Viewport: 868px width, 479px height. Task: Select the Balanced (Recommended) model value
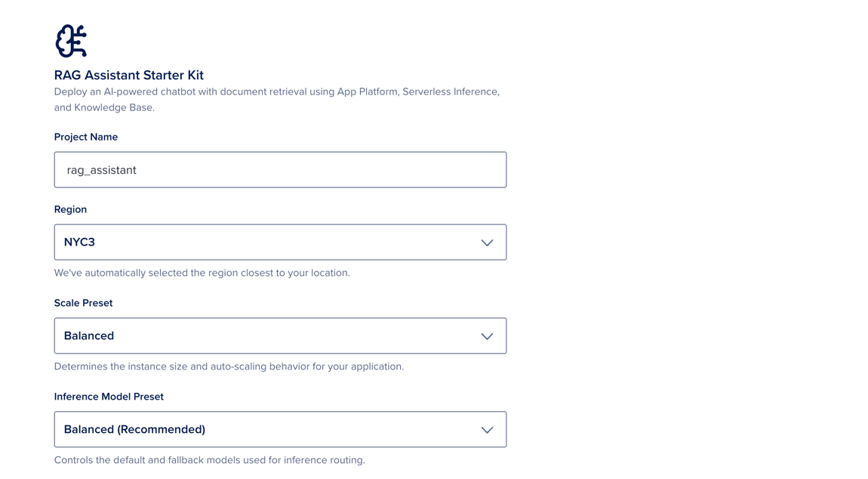click(x=134, y=429)
